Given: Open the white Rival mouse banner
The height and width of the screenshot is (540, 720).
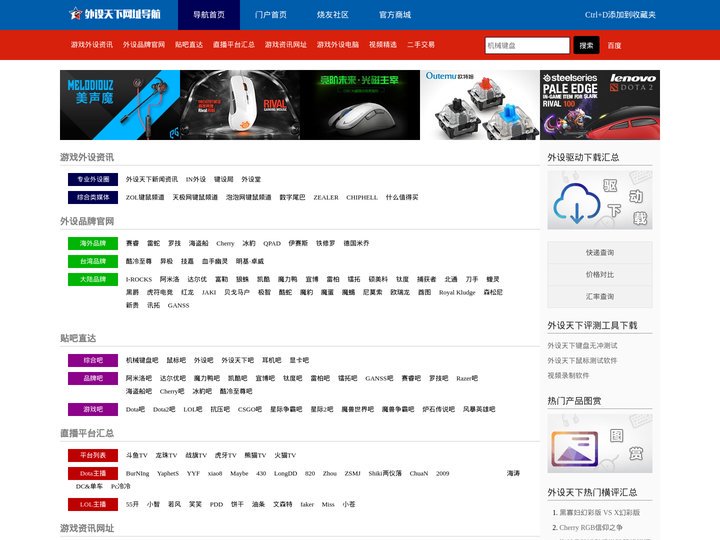Looking at the screenshot, I should (x=240, y=105).
